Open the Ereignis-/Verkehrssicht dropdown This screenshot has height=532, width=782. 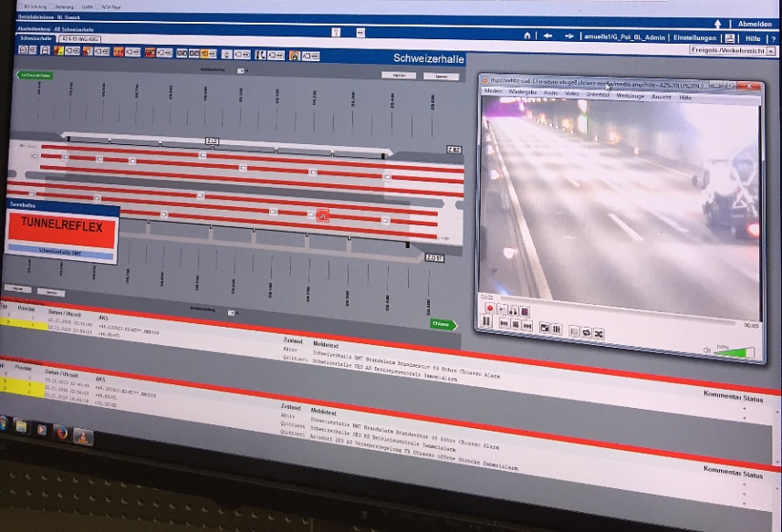pos(772,51)
